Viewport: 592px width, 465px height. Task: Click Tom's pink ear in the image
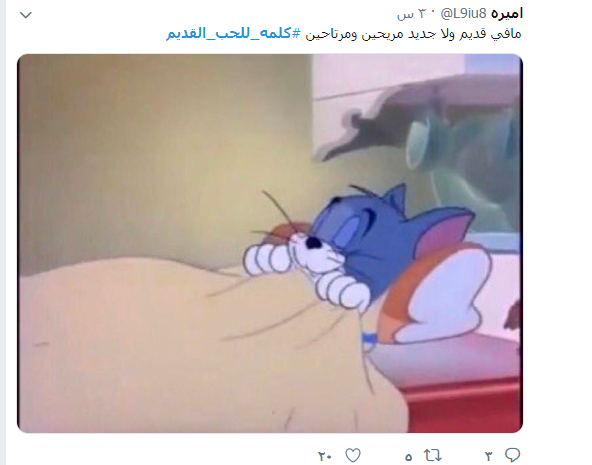pyautogui.click(x=447, y=229)
